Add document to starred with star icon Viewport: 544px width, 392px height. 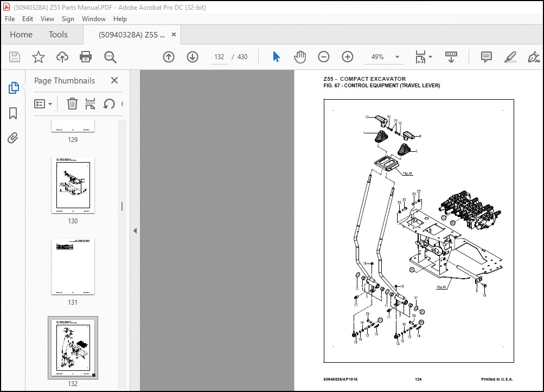pyautogui.click(x=39, y=57)
